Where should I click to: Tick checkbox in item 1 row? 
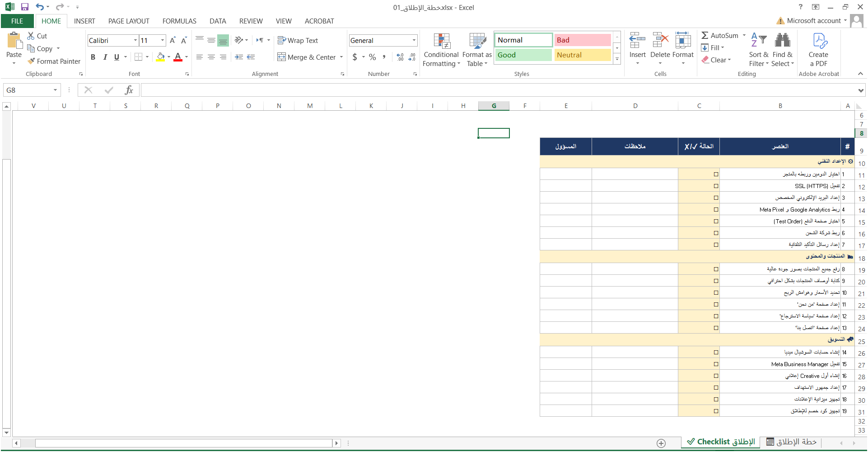716,174
